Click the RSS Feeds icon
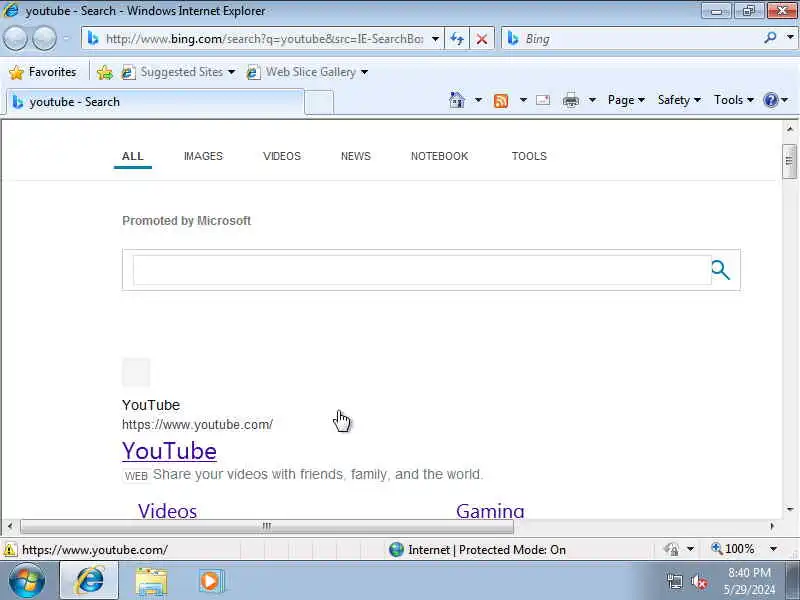The width and height of the screenshot is (800, 600). tap(501, 101)
